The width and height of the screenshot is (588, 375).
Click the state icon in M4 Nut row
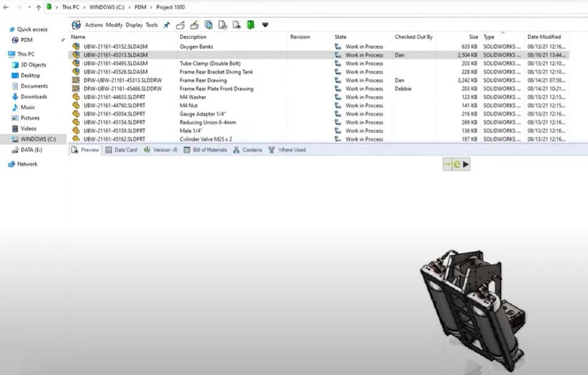click(338, 105)
